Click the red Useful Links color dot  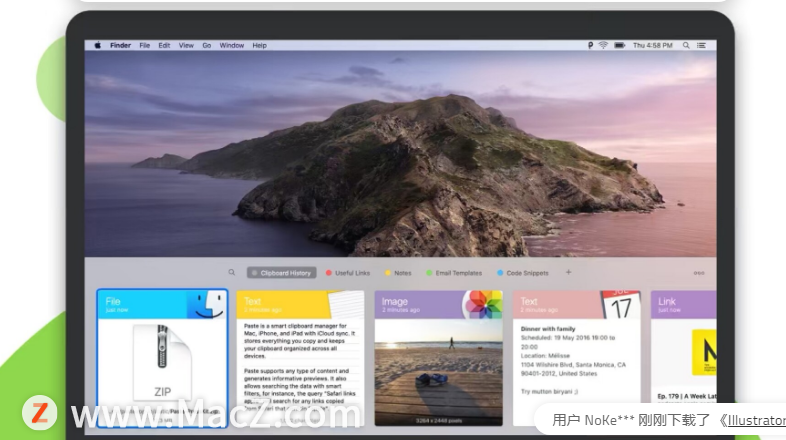pos(329,273)
